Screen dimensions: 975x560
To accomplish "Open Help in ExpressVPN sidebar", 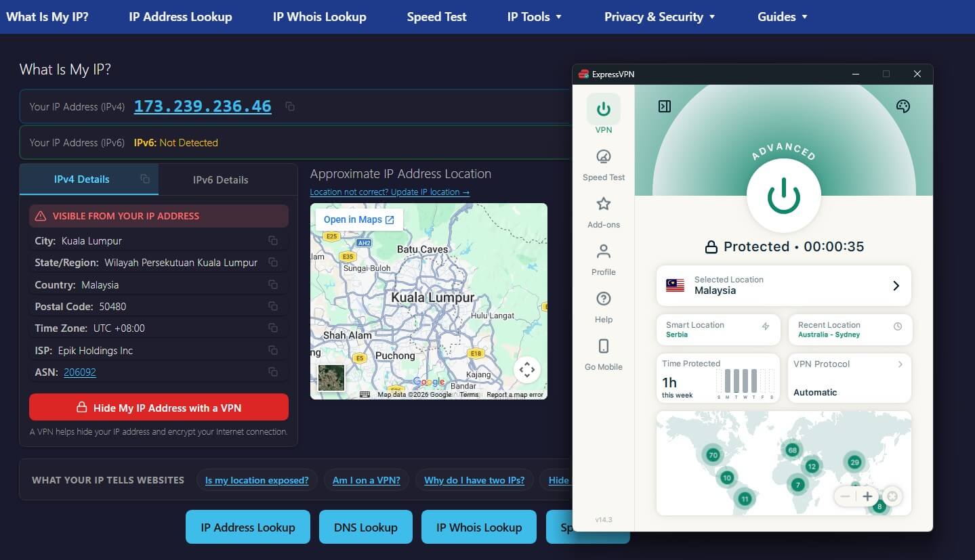I will (604, 307).
